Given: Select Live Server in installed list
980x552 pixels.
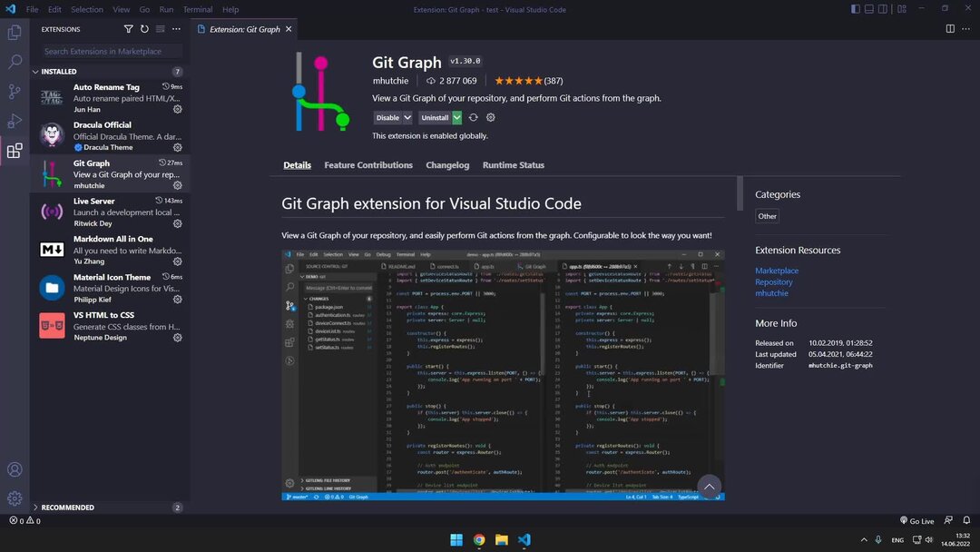Looking at the screenshot, I should 110,212.
